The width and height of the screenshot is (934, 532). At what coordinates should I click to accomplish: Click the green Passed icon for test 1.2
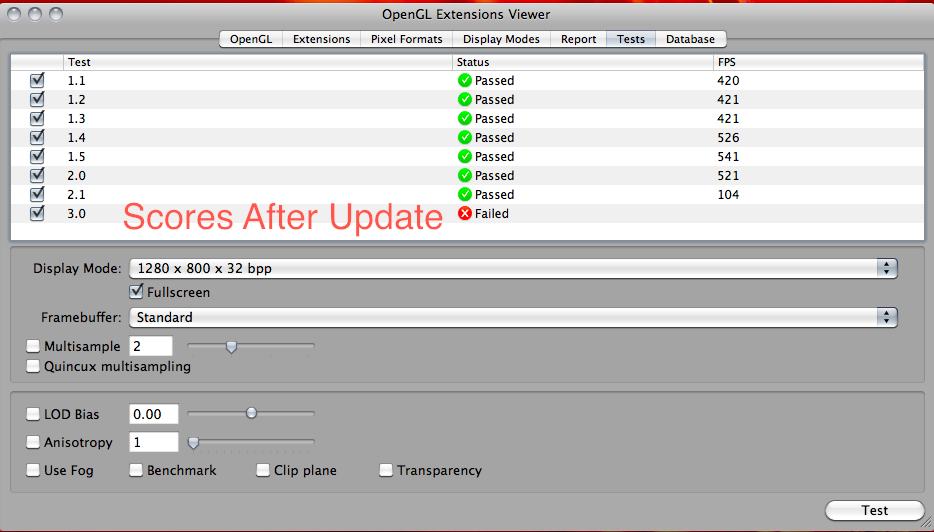coord(465,99)
